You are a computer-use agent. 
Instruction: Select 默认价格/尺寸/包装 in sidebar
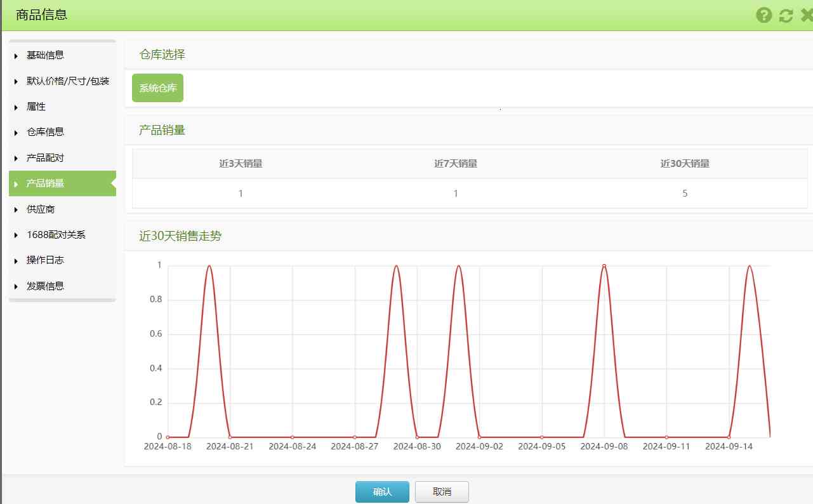click(x=68, y=81)
